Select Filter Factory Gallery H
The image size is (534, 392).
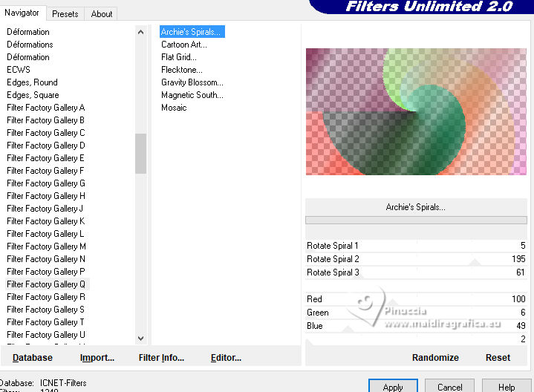coord(45,195)
